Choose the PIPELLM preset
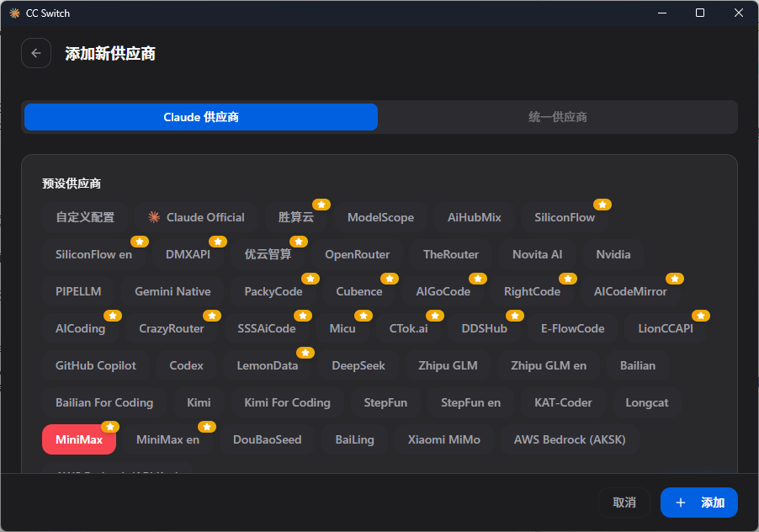Viewport: 759px width, 532px height. click(x=78, y=291)
